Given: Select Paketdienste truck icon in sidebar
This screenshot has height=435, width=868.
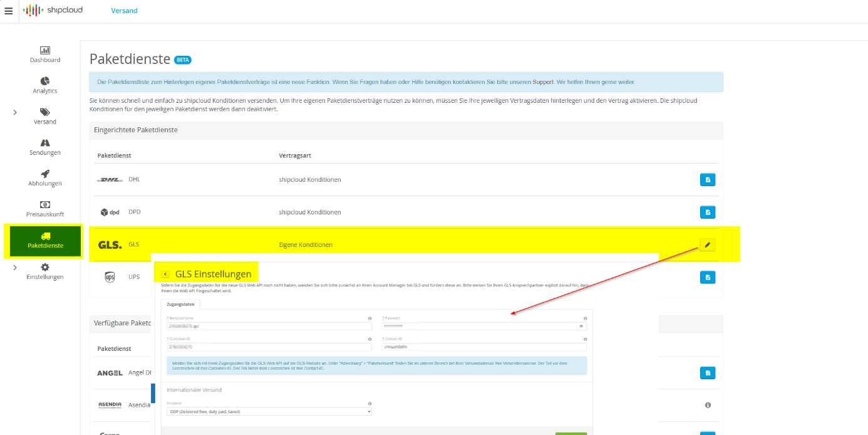Looking at the screenshot, I should click(x=45, y=236).
